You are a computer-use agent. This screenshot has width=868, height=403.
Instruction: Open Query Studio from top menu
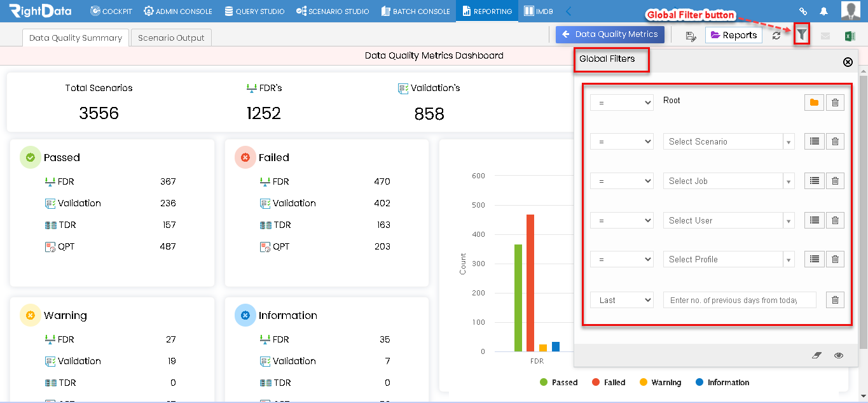[254, 11]
